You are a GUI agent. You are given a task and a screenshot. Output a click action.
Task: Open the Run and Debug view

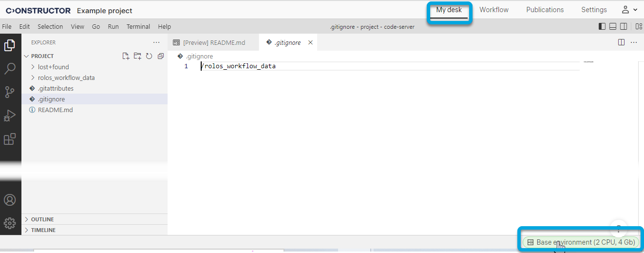(x=10, y=116)
